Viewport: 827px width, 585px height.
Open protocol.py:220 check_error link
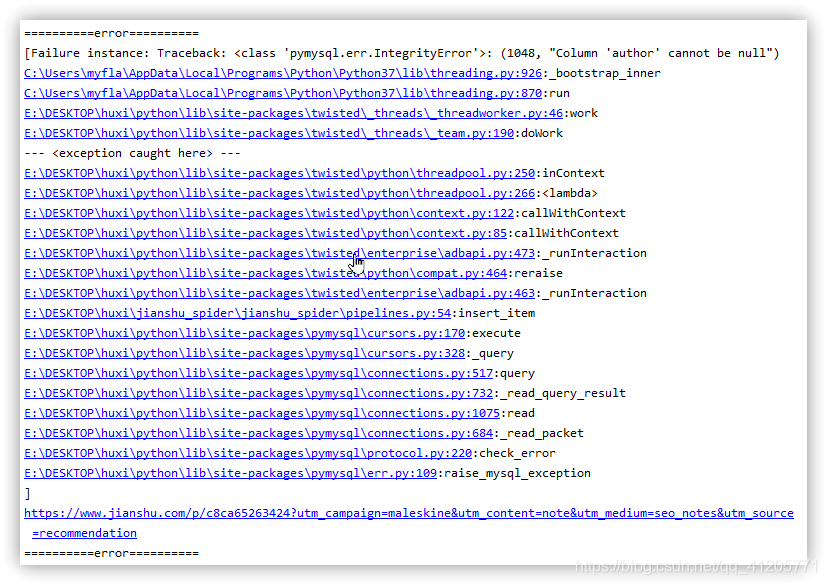(x=248, y=454)
